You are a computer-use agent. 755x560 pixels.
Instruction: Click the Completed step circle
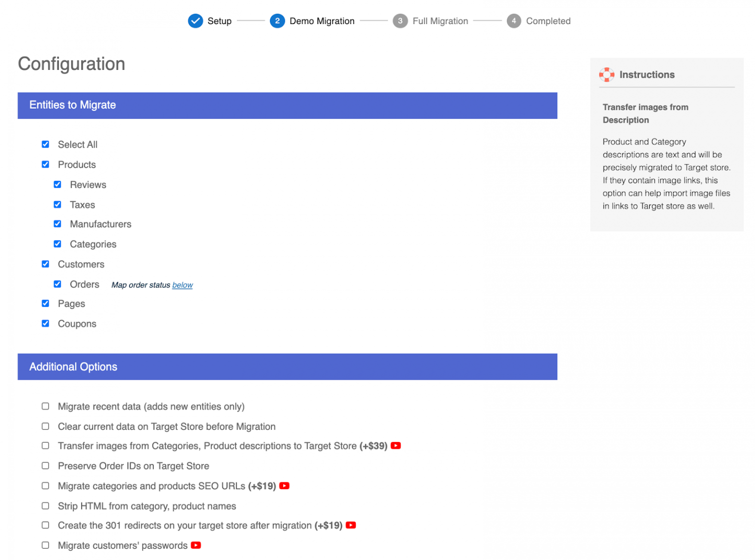pyautogui.click(x=514, y=21)
